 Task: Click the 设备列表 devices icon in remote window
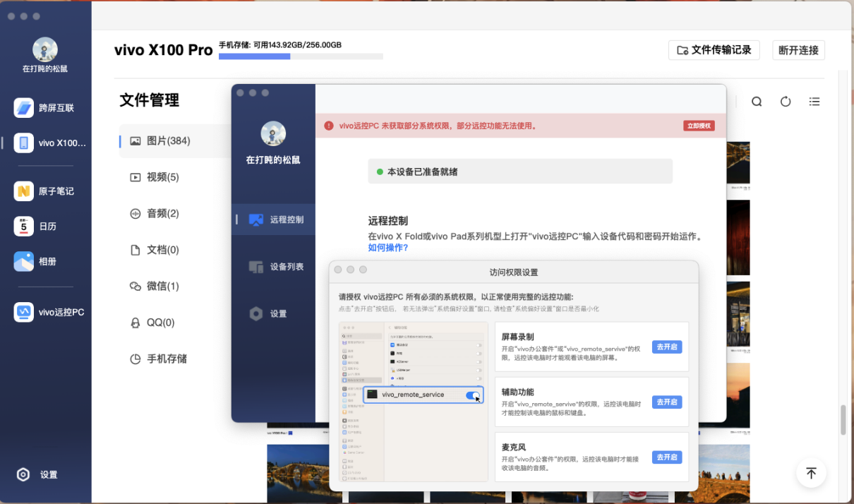[x=256, y=267]
